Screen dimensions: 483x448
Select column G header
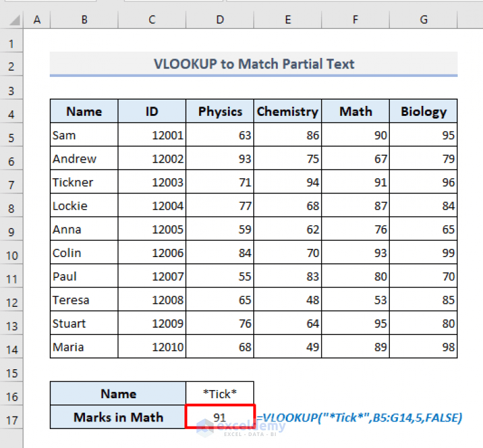(424, 20)
